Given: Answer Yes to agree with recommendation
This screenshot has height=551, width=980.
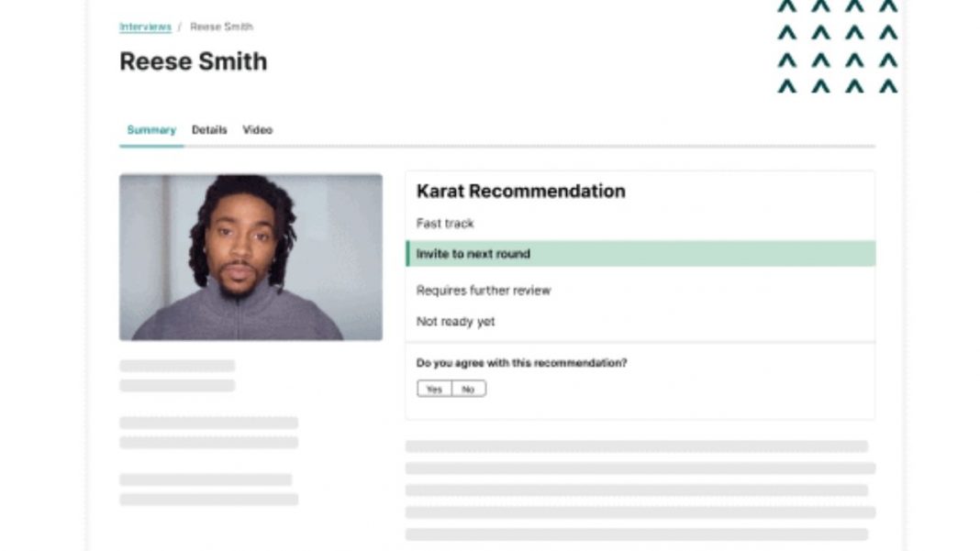Looking at the screenshot, I should [434, 389].
